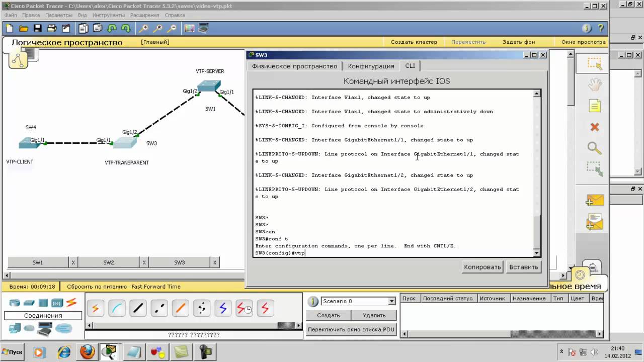Image resolution: width=644 pixels, height=362 pixels.
Task: Click the New file icon in toolbar
Action: [x=10, y=28]
